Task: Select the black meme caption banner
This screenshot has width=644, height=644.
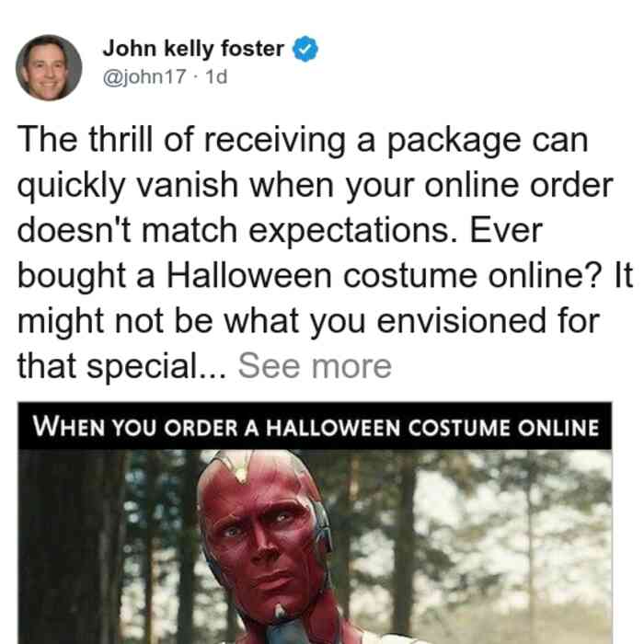Action: (x=315, y=426)
